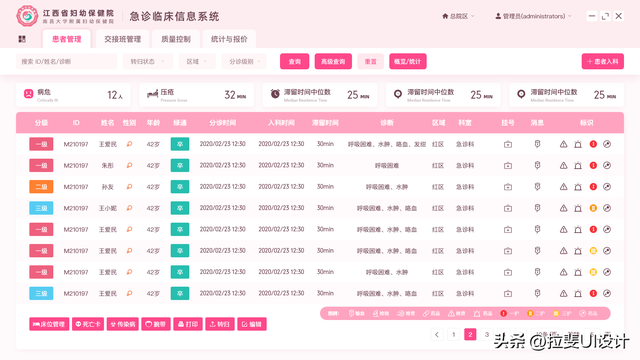Switch to the 交接班管理 tab
Screen dimensions: 640x360
(x=122, y=39)
